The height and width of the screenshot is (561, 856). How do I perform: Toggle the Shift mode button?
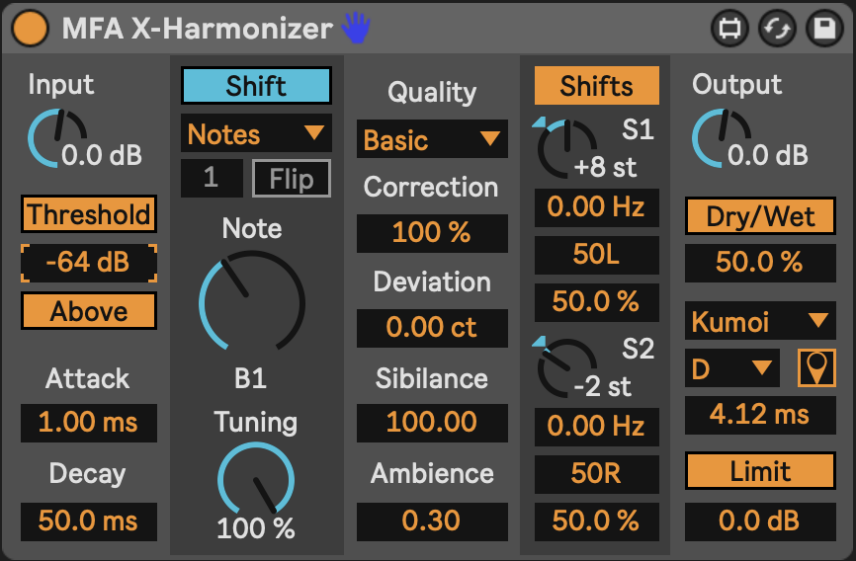pyautogui.click(x=256, y=86)
